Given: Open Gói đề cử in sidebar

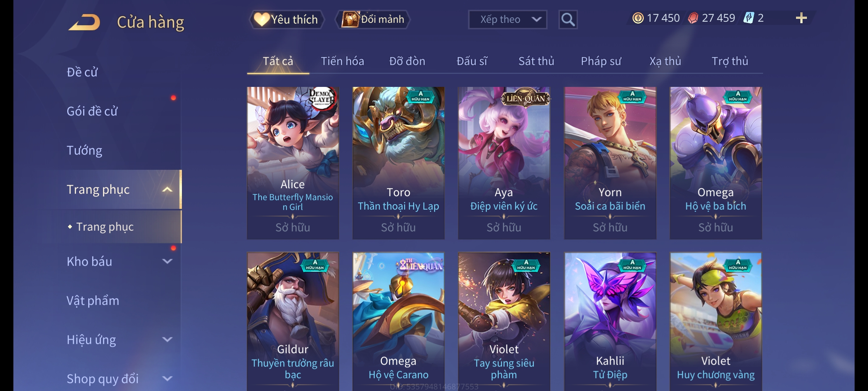Looking at the screenshot, I should pyautogui.click(x=92, y=111).
